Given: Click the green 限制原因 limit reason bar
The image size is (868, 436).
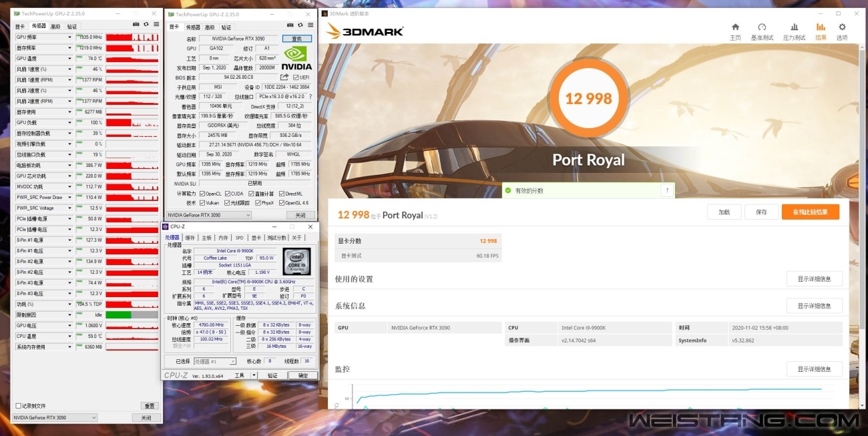Looking at the screenshot, I should point(119,315).
